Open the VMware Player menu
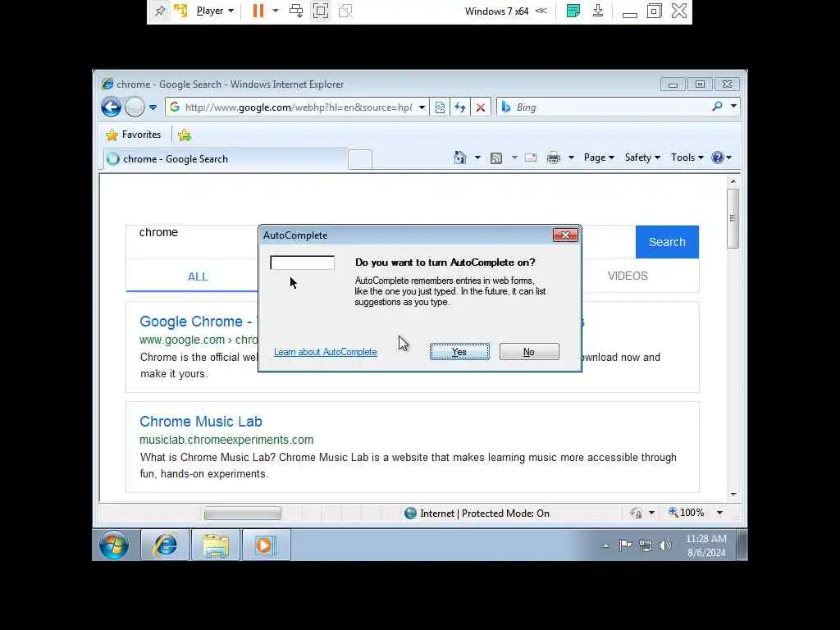The width and height of the screenshot is (840, 630). (x=215, y=11)
